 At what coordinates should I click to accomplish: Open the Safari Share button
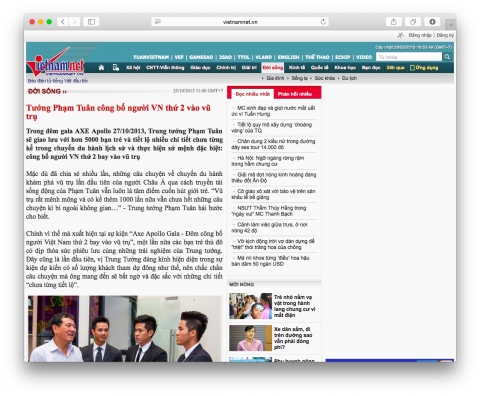(x=394, y=22)
